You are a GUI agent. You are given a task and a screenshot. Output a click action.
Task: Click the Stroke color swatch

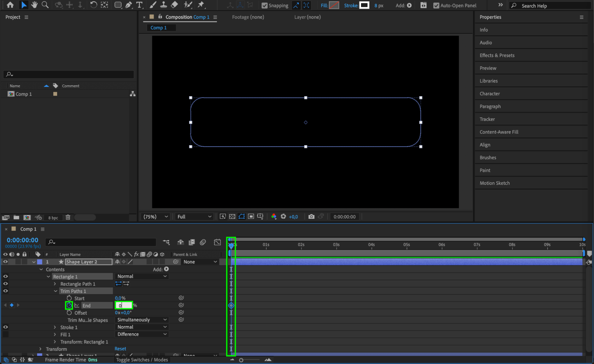point(364,5)
